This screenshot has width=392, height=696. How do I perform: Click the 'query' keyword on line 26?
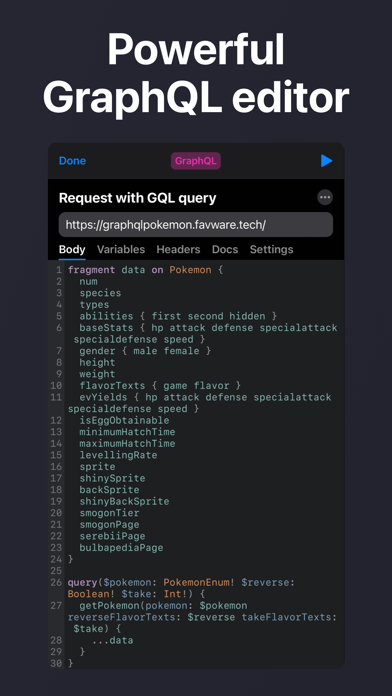(83, 583)
